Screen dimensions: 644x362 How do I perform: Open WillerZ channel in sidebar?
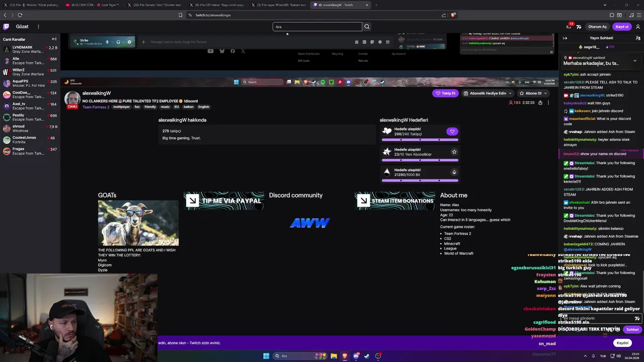tap(30, 72)
